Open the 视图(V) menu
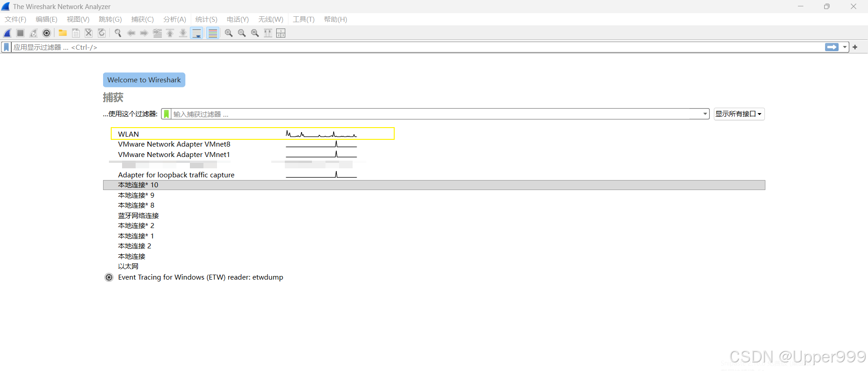The height and width of the screenshot is (371, 868). pyautogui.click(x=78, y=19)
